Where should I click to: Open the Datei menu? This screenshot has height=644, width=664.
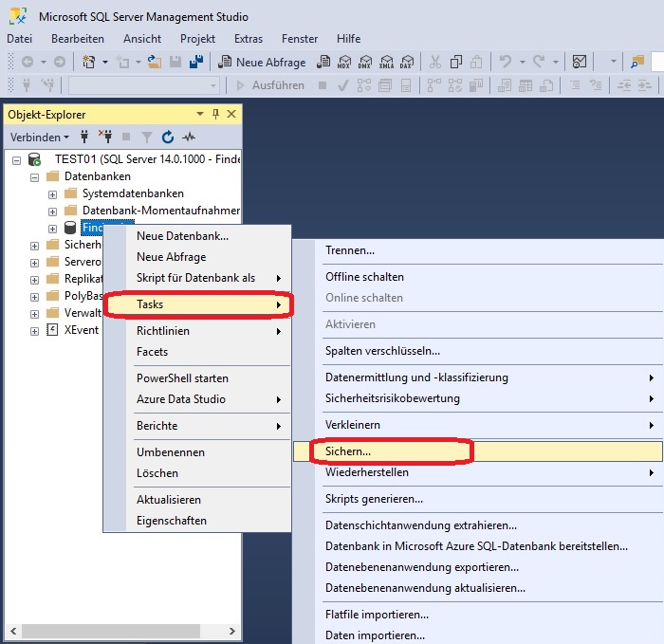(x=20, y=39)
